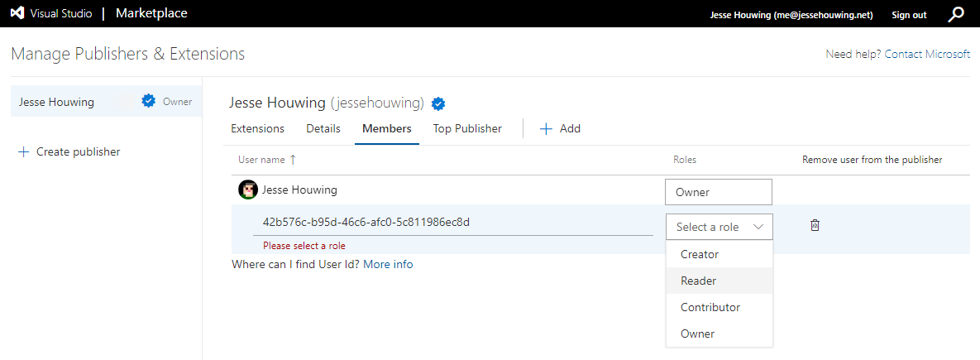Screen dimensions: 980x360
Task: Click the Need help? text
Action: [x=853, y=55]
